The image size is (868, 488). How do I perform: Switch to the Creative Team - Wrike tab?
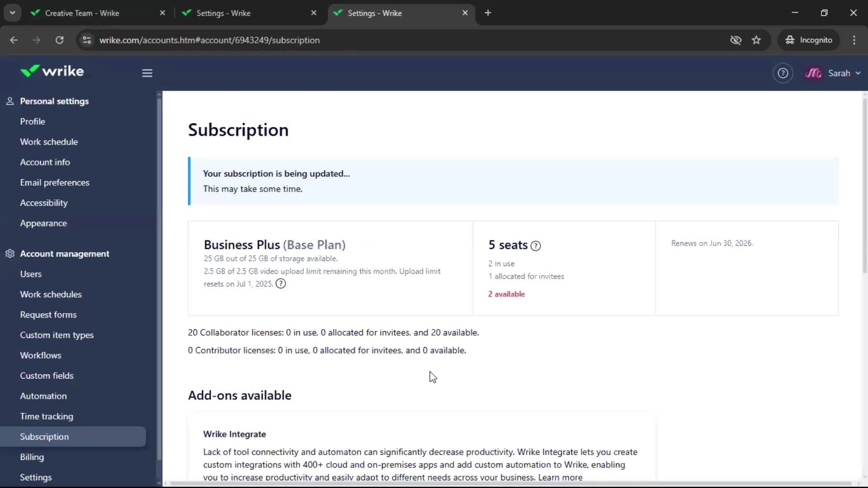(x=82, y=13)
